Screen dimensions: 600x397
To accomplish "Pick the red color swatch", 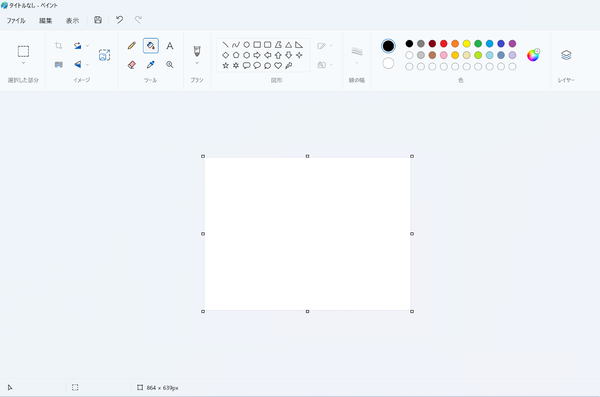I will pos(443,44).
